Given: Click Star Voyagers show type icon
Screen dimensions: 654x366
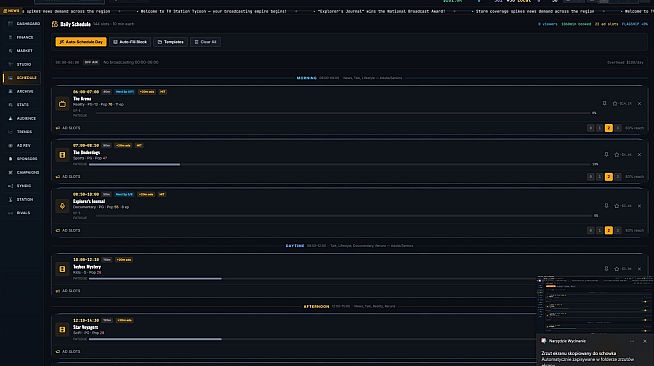Looking at the screenshot, I should [62, 329].
